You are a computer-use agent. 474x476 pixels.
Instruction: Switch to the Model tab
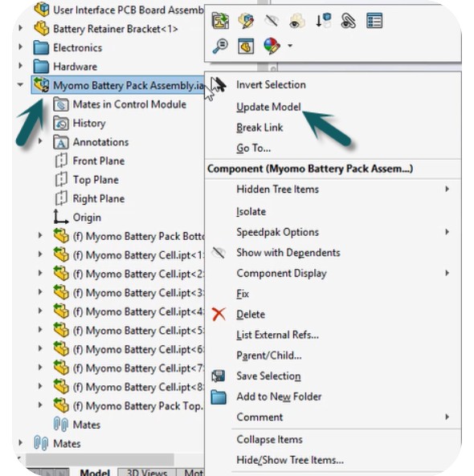coord(95,472)
